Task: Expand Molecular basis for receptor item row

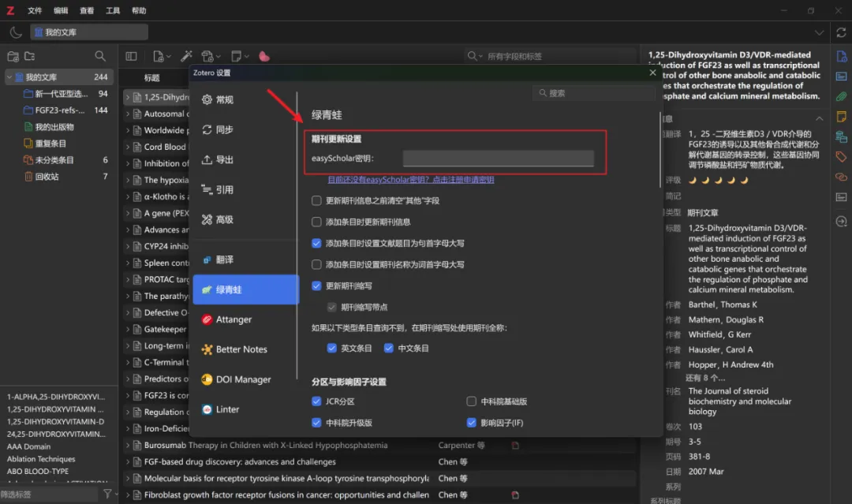Action: pos(128,479)
